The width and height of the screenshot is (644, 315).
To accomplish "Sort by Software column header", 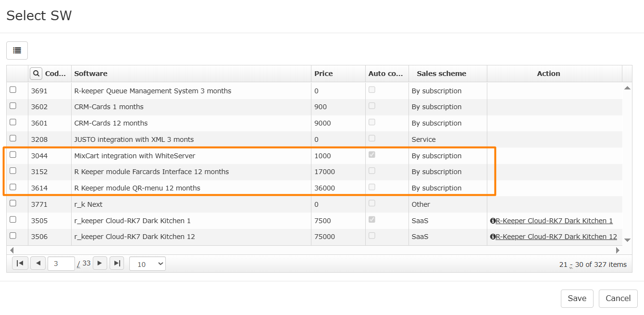I will [x=91, y=74].
